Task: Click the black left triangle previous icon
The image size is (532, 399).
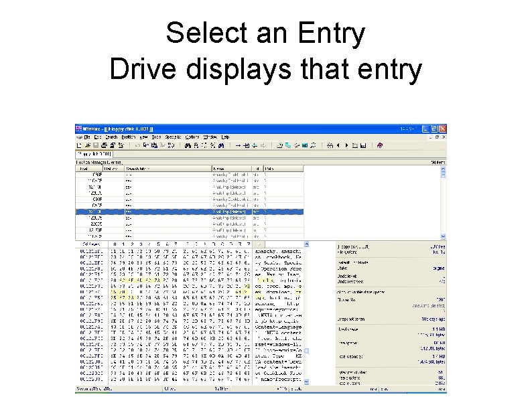Action: 338,145
